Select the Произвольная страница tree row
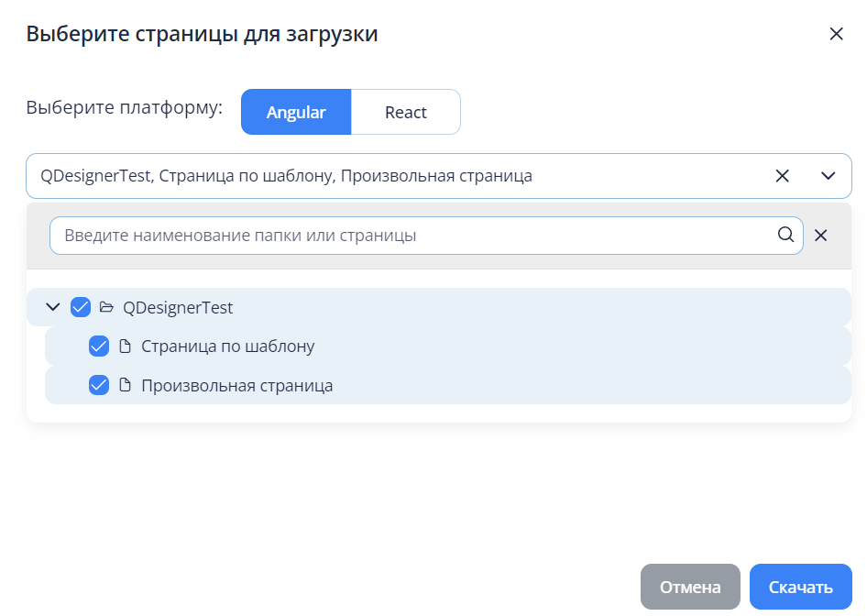The height and width of the screenshot is (616, 867). point(448,385)
